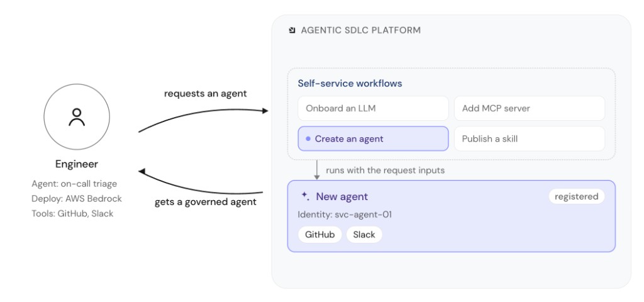Click the Tools: GitHub, Slack line

coord(72,214)
